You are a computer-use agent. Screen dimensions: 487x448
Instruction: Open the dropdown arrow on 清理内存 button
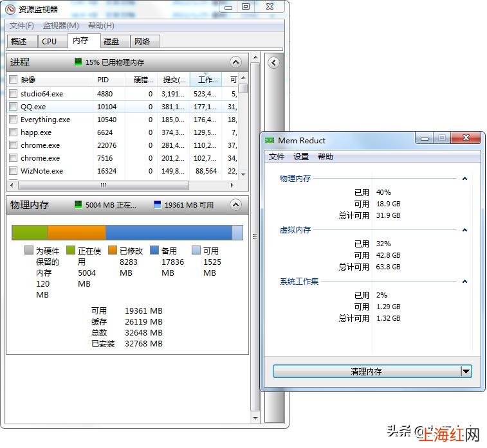[466, 371]
